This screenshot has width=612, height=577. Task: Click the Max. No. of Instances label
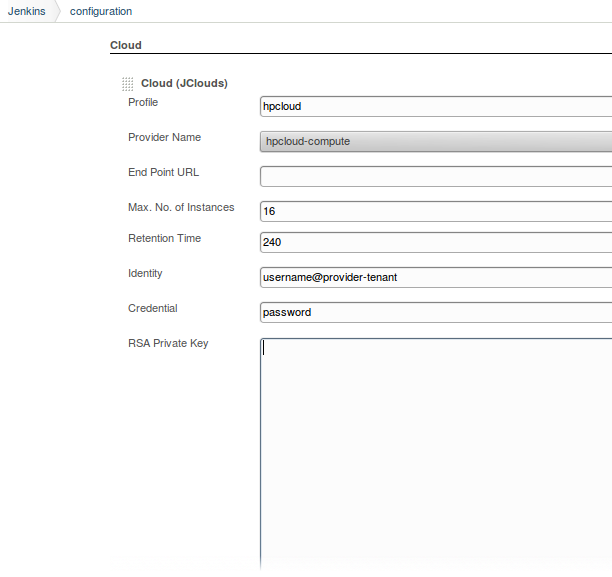click(181, 207)
